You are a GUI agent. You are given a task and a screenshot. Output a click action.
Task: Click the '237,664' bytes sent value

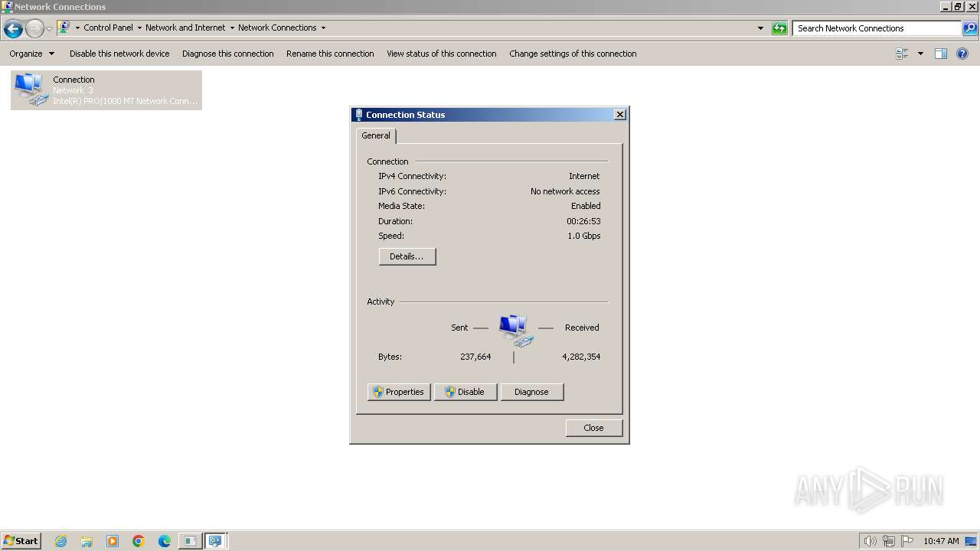(x=475, y=357)
